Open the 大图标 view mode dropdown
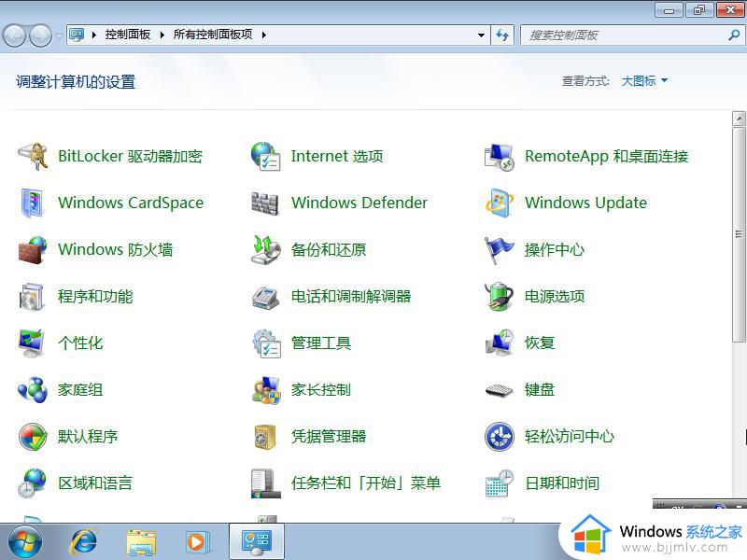Screen dimensions: 747x560 [x=644, y=81]
